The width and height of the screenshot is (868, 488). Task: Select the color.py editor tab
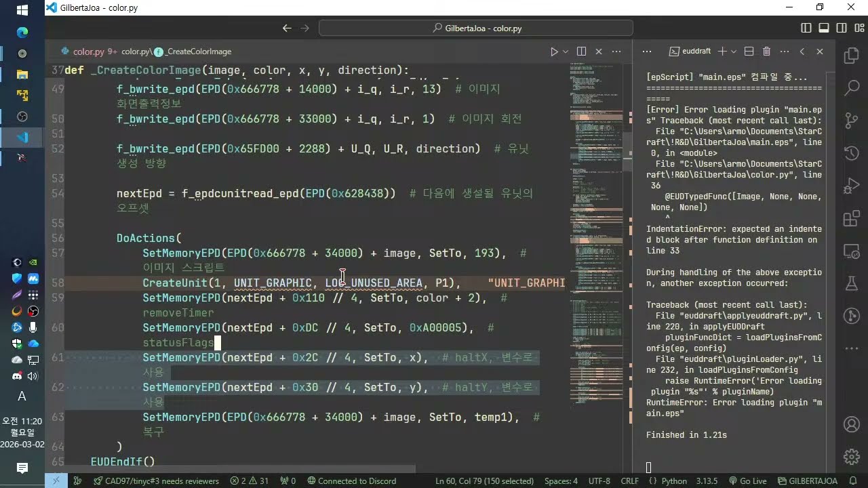(x=89, y=52)
